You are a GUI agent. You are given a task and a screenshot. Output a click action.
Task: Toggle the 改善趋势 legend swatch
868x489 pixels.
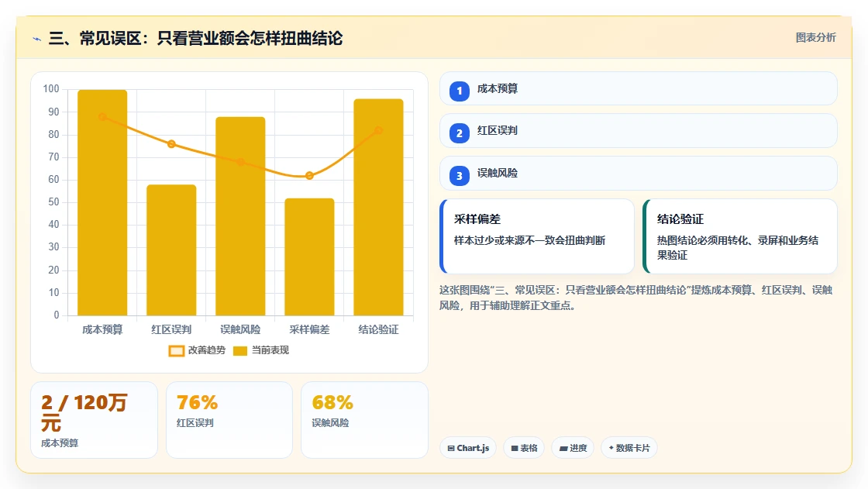[x=177, y=350]
